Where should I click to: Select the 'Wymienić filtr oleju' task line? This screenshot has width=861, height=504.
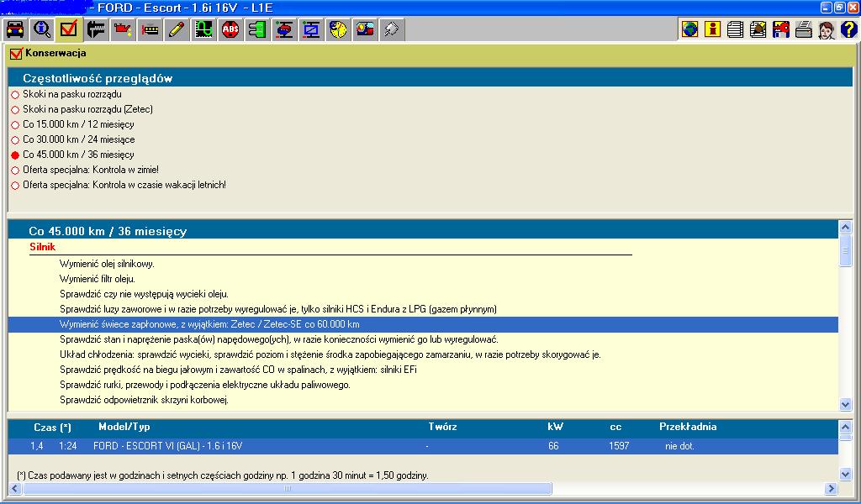[x=97, y=279]
